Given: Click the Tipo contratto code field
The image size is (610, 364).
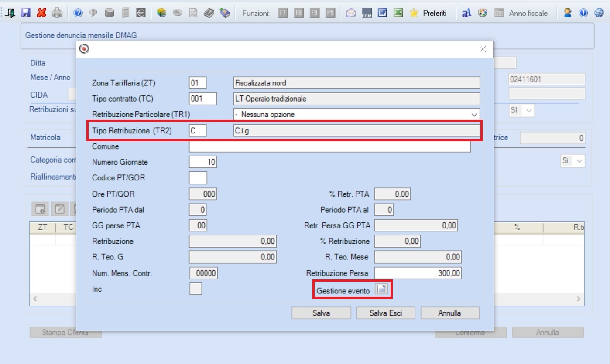Looking at the screenshot, I should (x=203, y=99).
